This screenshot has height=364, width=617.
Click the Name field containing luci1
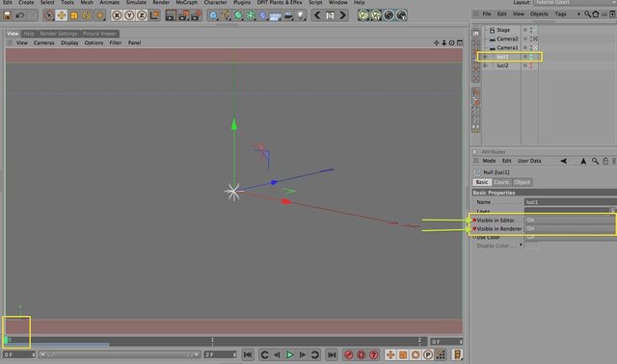[570, 202]
